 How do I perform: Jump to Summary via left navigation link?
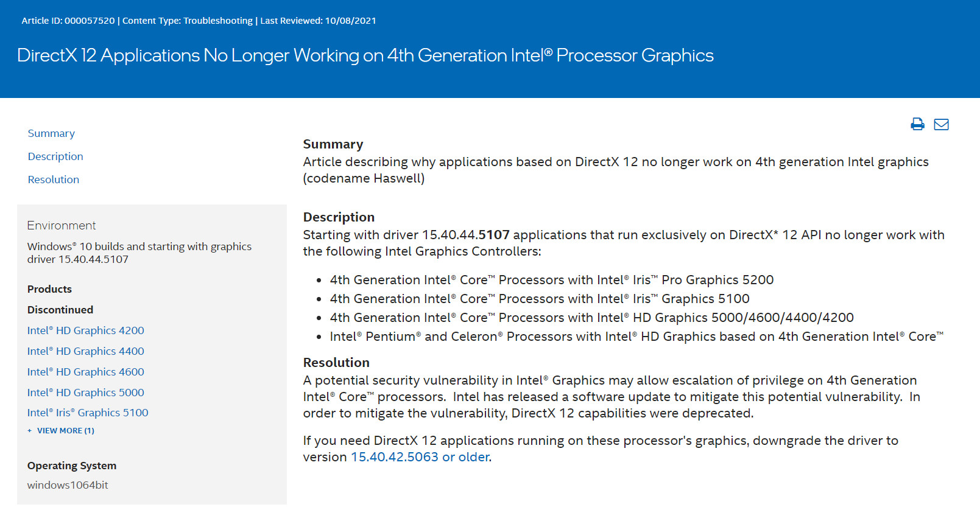[x=51, y=133]
